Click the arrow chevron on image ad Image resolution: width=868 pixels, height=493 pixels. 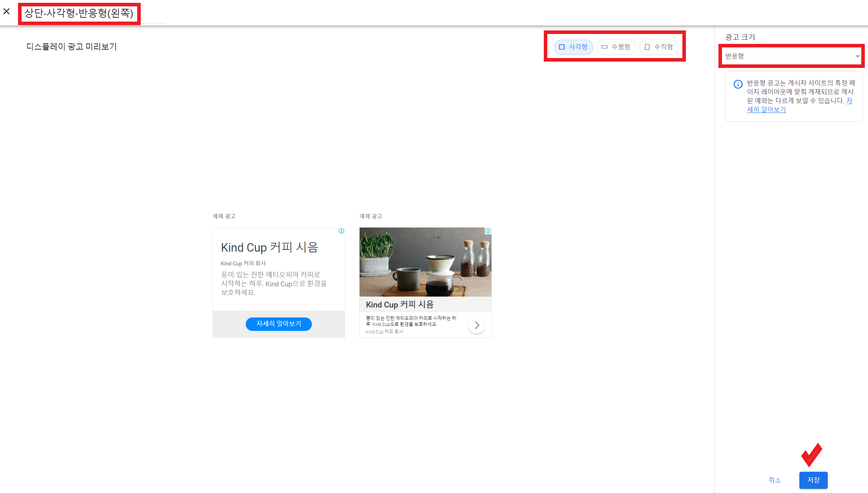477,325
